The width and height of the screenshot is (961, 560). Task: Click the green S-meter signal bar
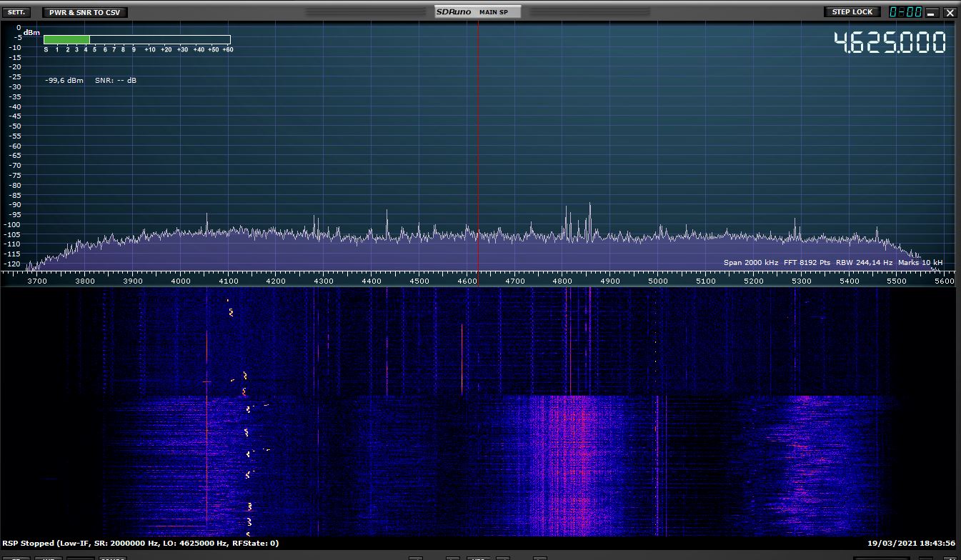pyautogui.click(x=66, y=40)
